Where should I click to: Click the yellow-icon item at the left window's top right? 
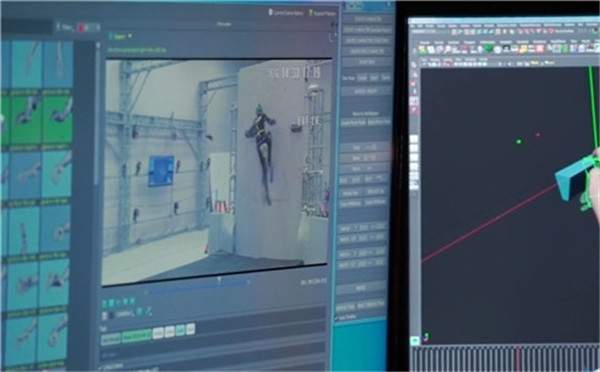[322, 13]
